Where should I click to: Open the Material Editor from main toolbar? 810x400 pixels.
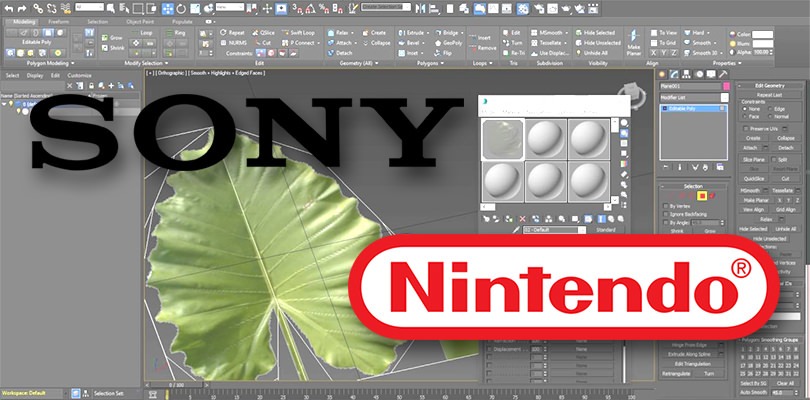tap(523, 8)
